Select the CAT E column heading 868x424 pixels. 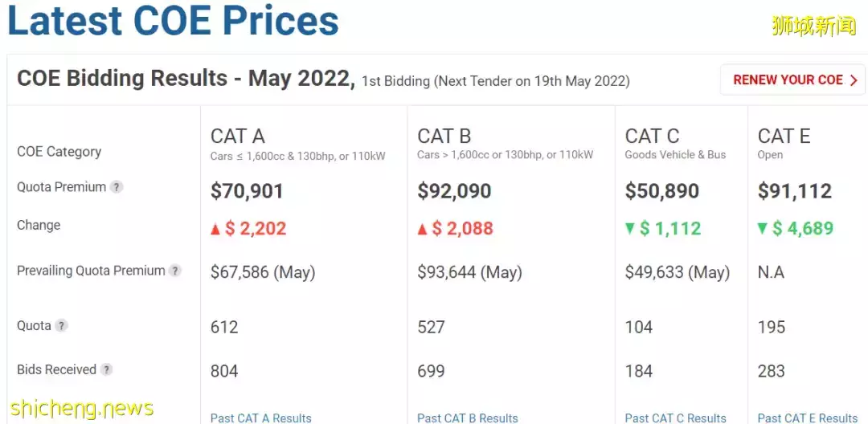[x=784, y=137]
